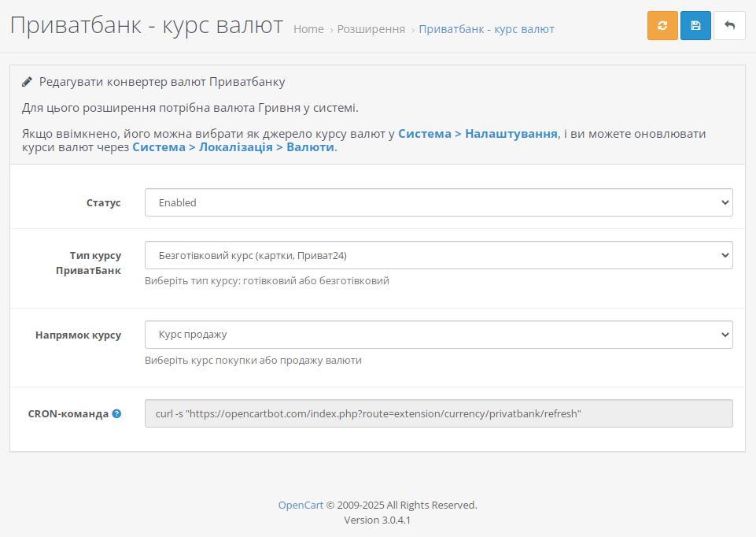Go to Home breadcrumb
This screenshot has width=756, height=537.
[x=308, y=29]
